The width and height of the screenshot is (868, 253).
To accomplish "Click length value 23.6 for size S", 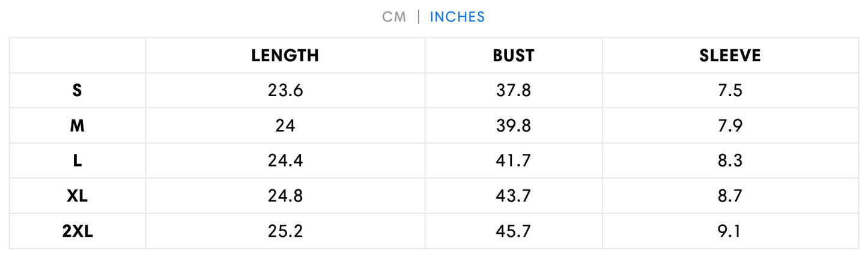I will coord(285,91).
